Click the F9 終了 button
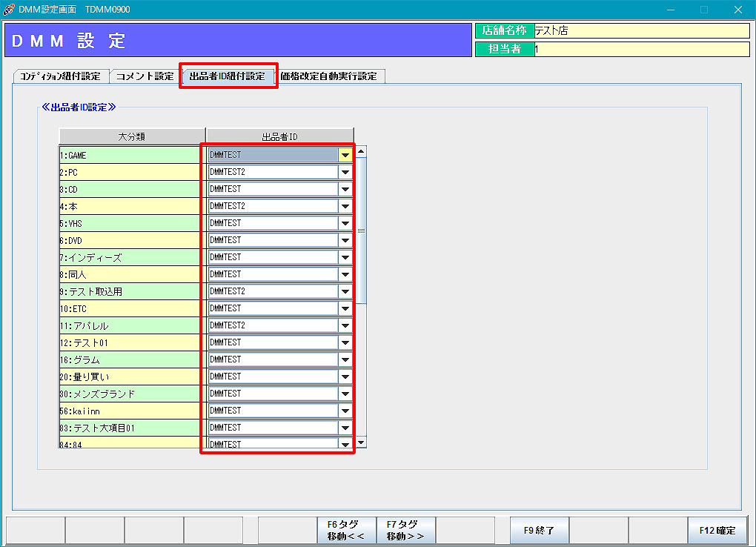Screen dimensions: 756x547 coord(539,530)
